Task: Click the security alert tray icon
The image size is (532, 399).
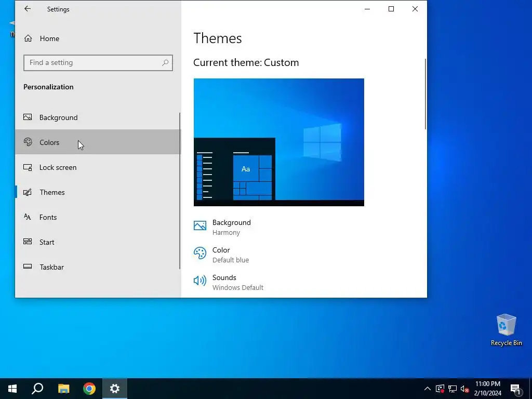Action: [440, 389]
